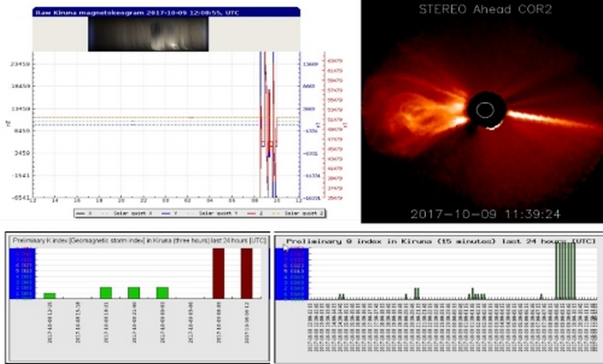Select the last dark red K index bar
This screenshot has height=364, width=603.
click(246, 273)
